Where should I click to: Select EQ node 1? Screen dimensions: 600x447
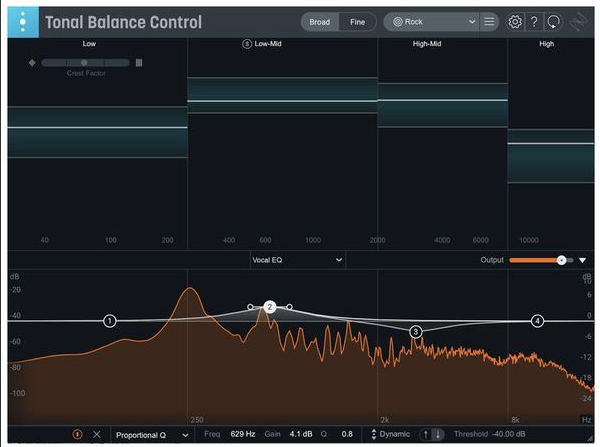(110, 321)
